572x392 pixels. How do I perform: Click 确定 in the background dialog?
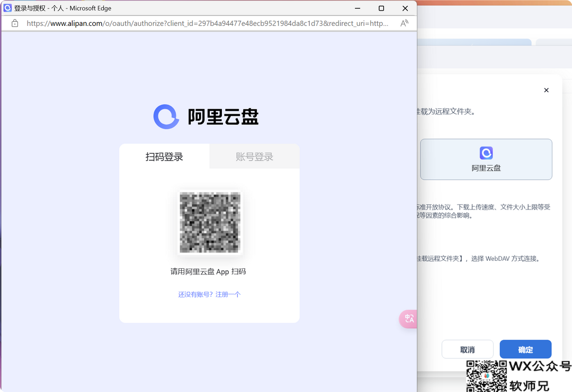525,349
